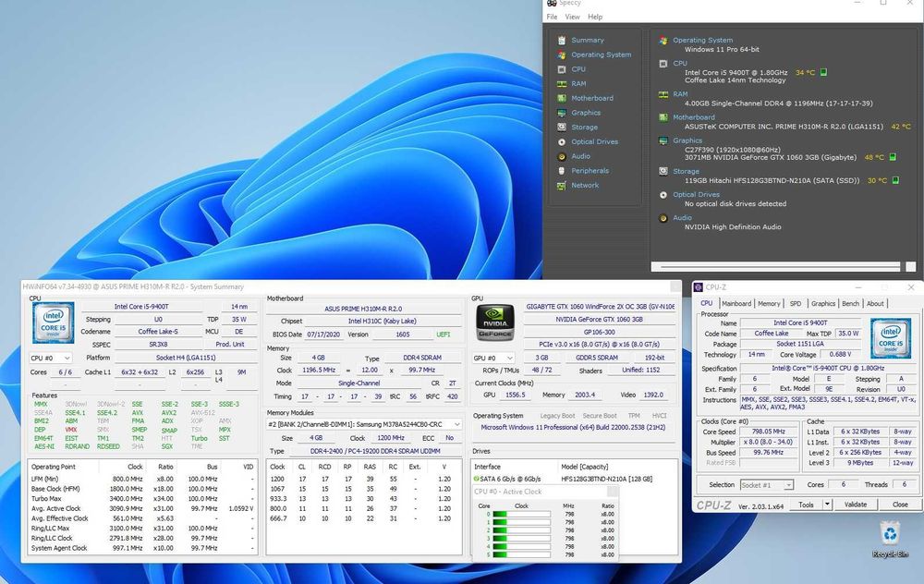Click the Graphics sidebar icon in Speccy
This screenshot has width=924, height=584.
pos(562,113)
